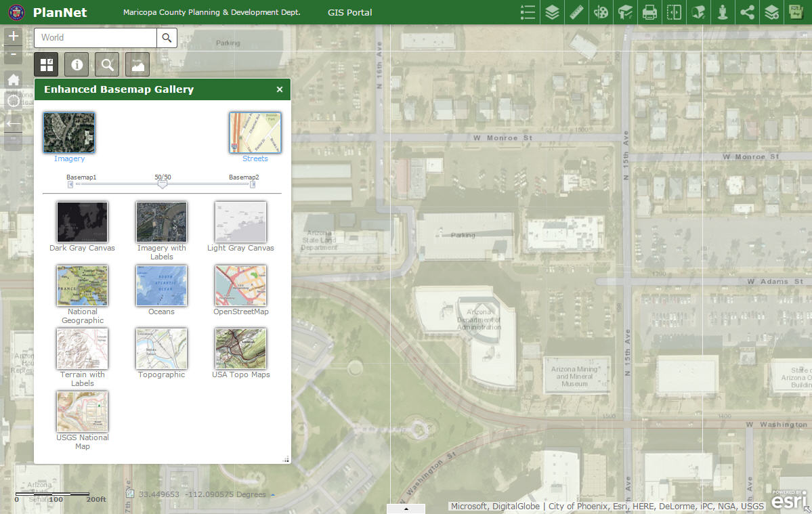Choose the Terrain with Labels basemap
This screenshot has height=514, width=812.
click(83, 349)
